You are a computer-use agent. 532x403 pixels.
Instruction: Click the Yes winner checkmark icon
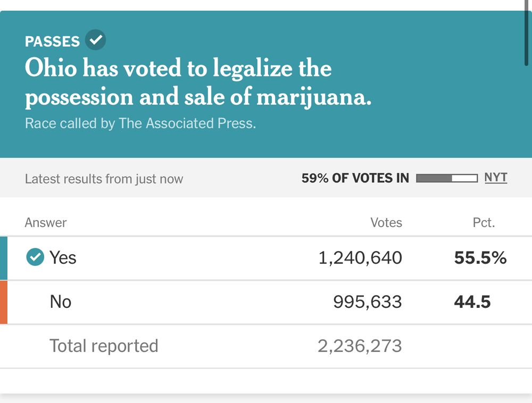(35, 258)
